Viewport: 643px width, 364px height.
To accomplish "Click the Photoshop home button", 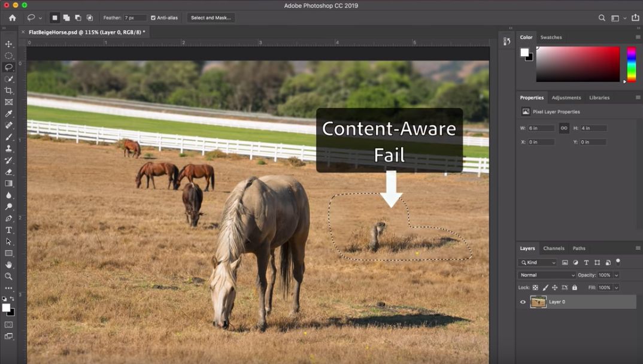I will (x=11, y=17).
